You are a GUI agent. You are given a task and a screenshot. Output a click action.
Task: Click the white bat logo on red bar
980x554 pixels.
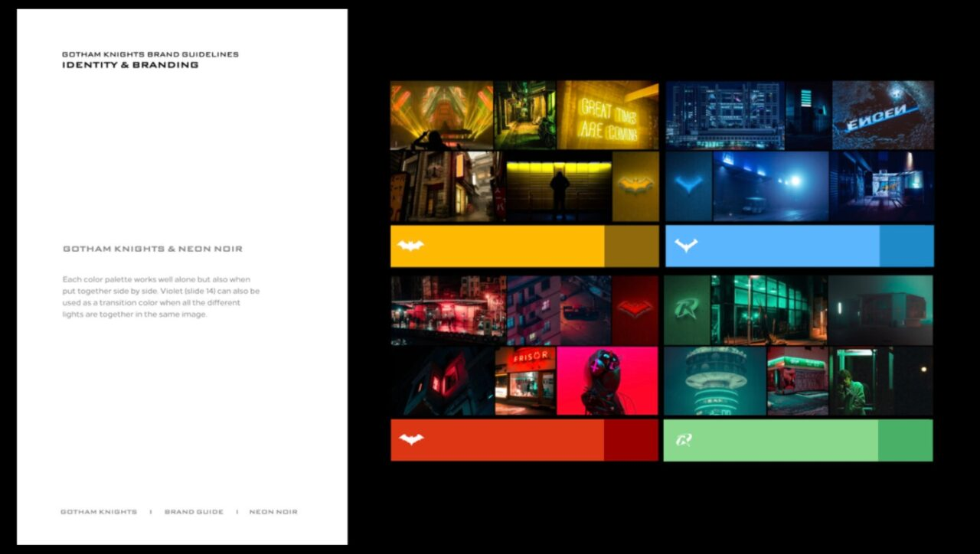[x=411, y=439]
